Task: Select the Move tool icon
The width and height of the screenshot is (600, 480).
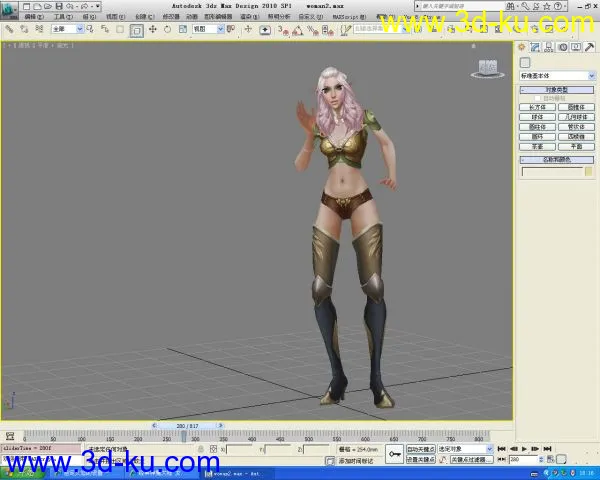Action: [153, 29]
